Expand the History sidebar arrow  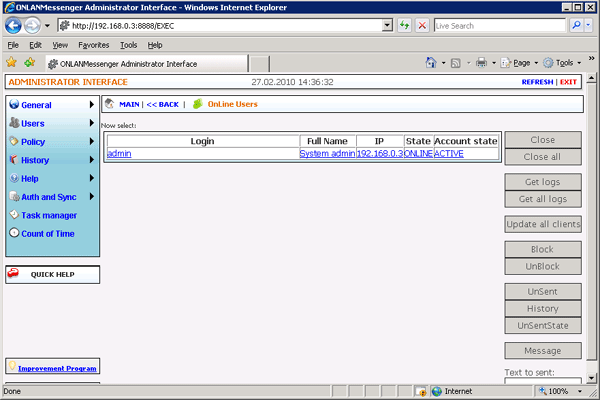click(91, 160)
